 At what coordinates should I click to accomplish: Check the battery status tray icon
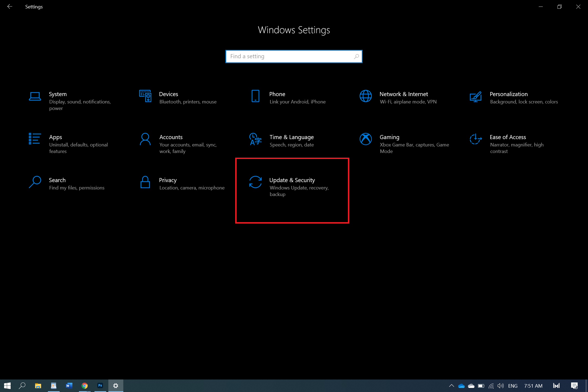coord(481,386)
